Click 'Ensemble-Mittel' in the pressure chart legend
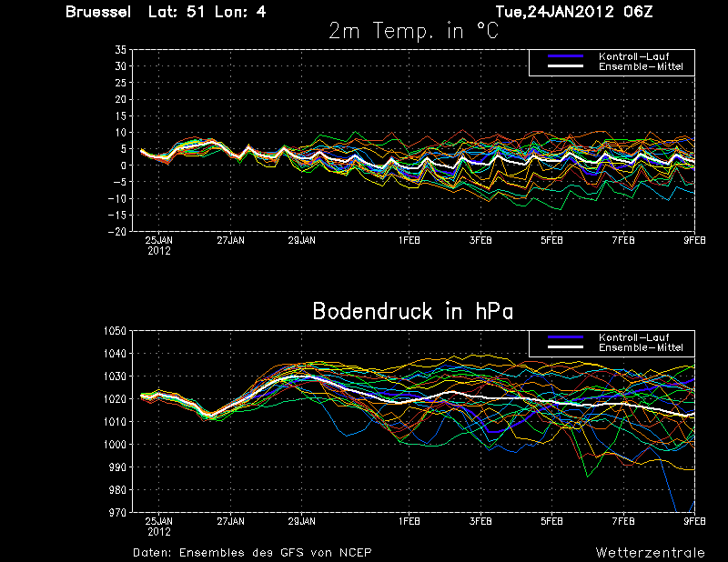 tap(641, 348)
